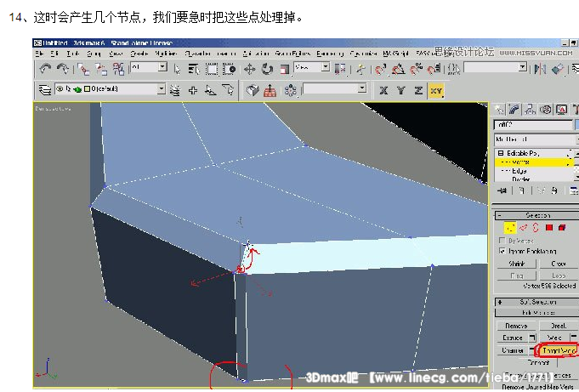Open the Edit menu
The image size is (579, 392).
pos(54,54)
